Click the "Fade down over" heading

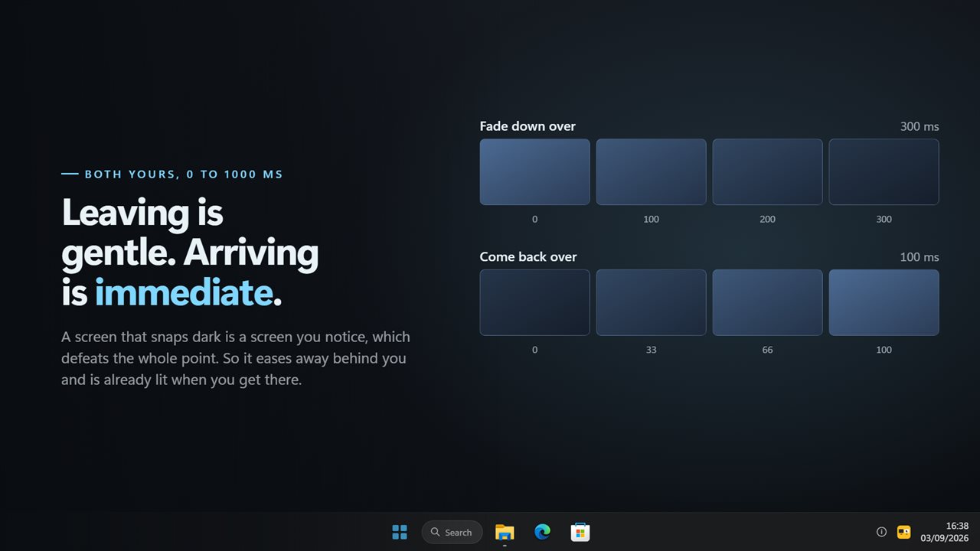click(x=528, y=126)
